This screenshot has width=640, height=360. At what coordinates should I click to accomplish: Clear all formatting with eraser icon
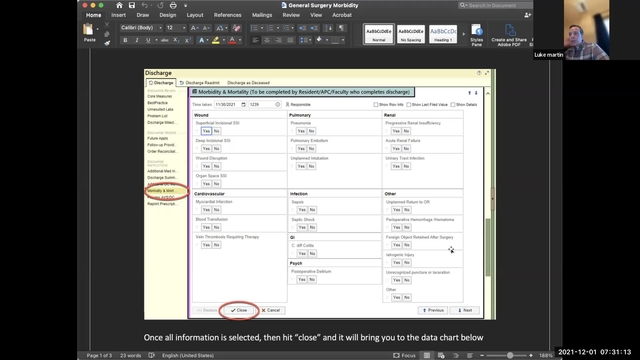[x=236, y=28]
